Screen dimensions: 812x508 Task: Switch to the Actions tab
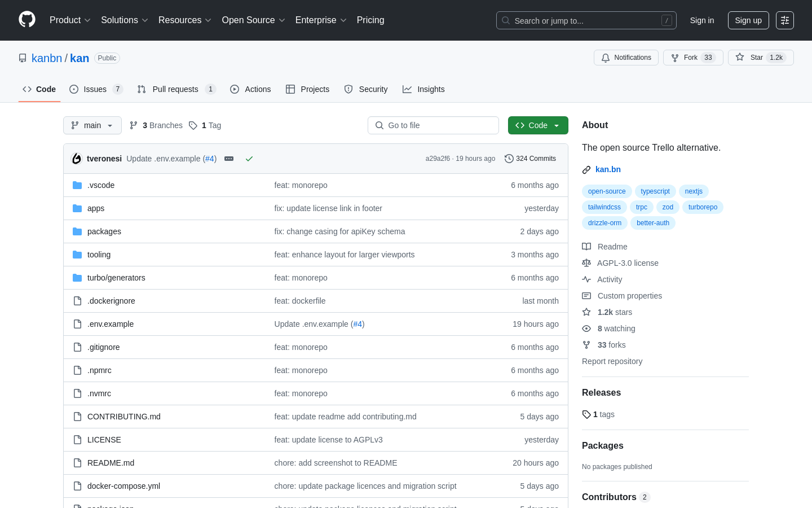(250, 89)
